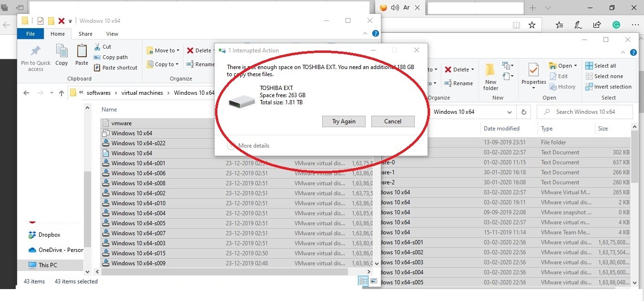Viewport: 644px width, 301px height.
Task: Click Invert selection in right Explorer
Action: pyautogui.click(x=608, y=87)
